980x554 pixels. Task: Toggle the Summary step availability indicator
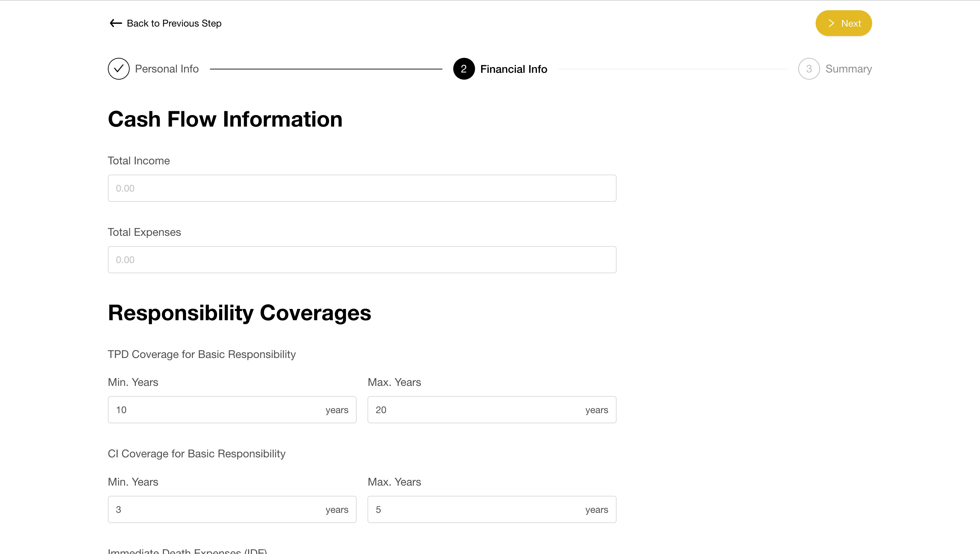tap(808, 69)
